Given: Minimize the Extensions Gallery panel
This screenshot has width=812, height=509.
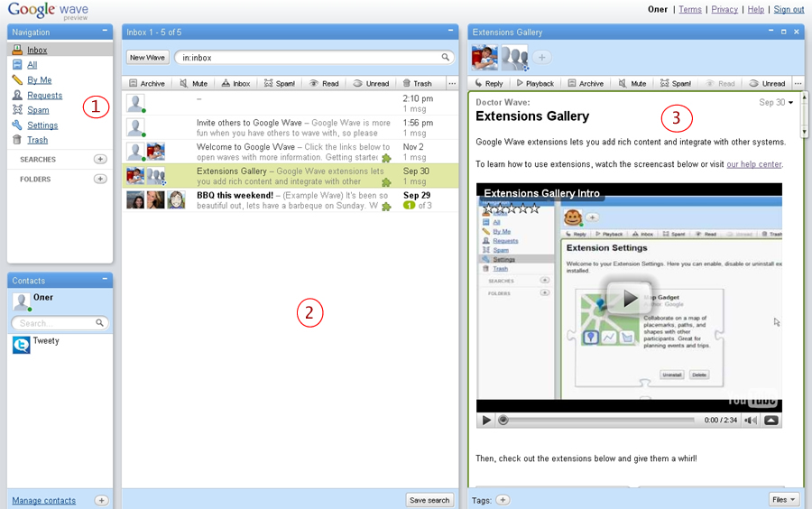Looking at the screenshot, I should coord(770,31).
